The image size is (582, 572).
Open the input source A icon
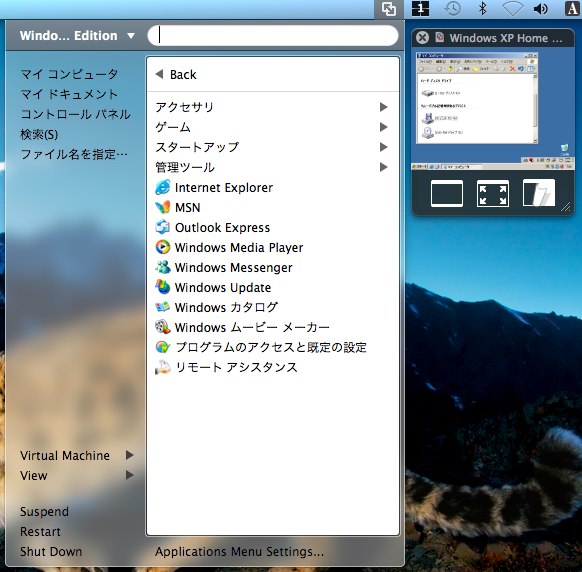coord(572,9)
